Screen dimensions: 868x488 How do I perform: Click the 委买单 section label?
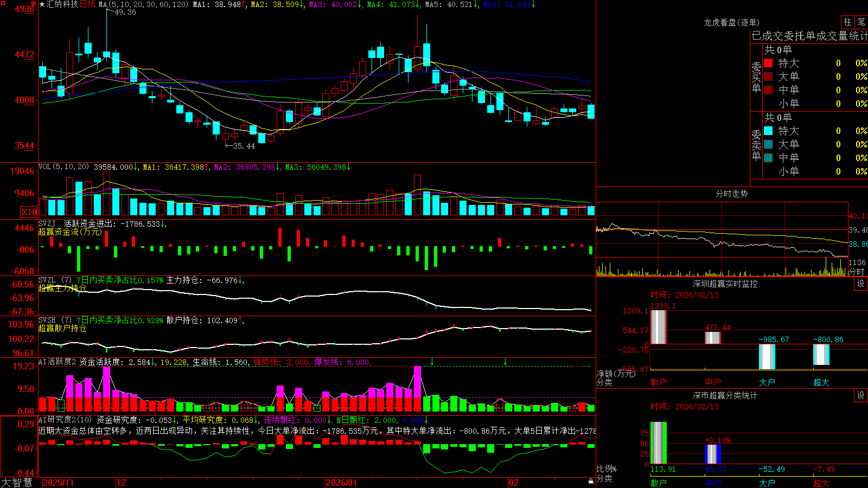(756, 78)
